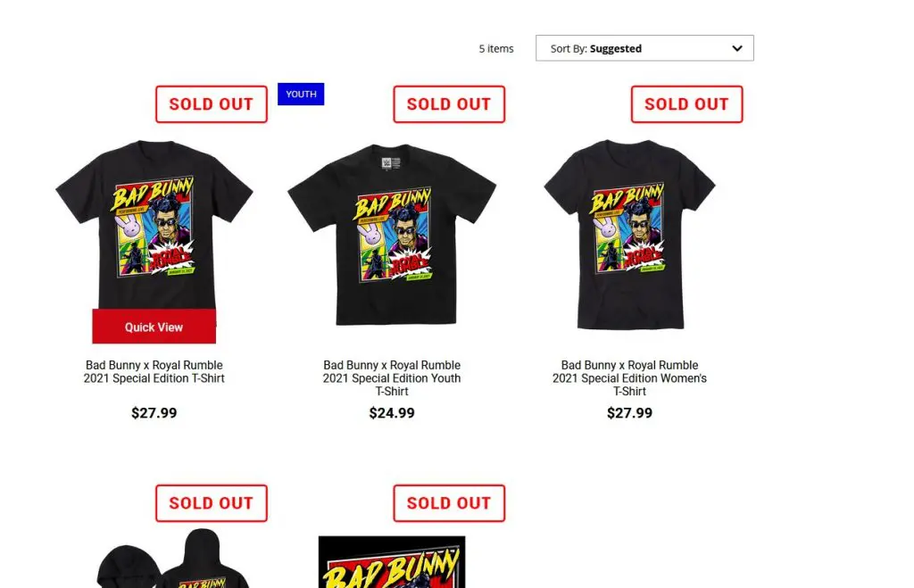Open the first black Bad Bunny T-shirt image

tap(154, 223)
